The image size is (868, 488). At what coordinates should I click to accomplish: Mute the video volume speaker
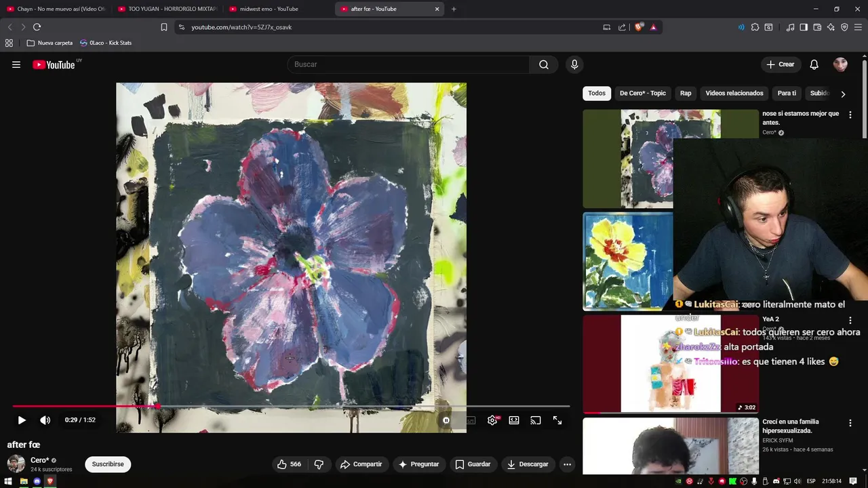pos(45,420)
